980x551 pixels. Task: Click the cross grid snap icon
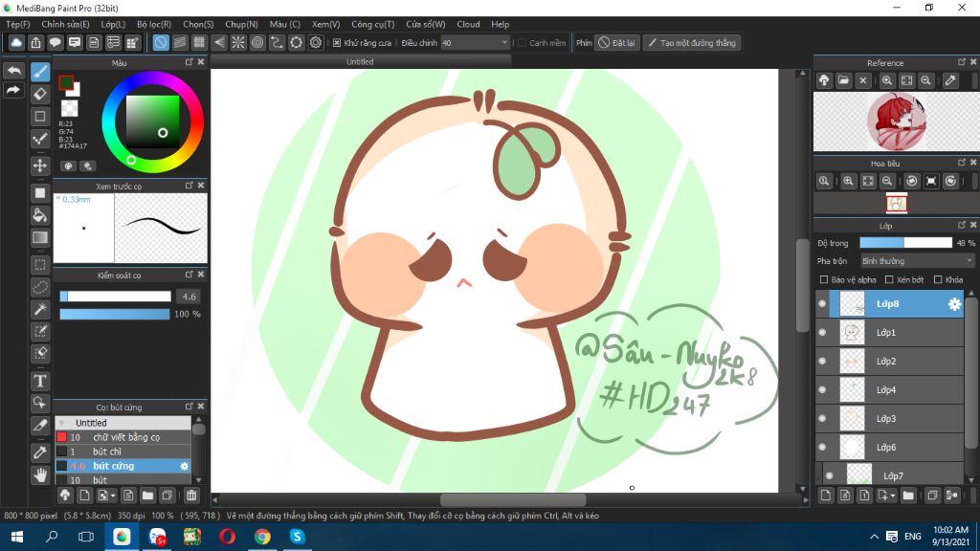point(199,42)
